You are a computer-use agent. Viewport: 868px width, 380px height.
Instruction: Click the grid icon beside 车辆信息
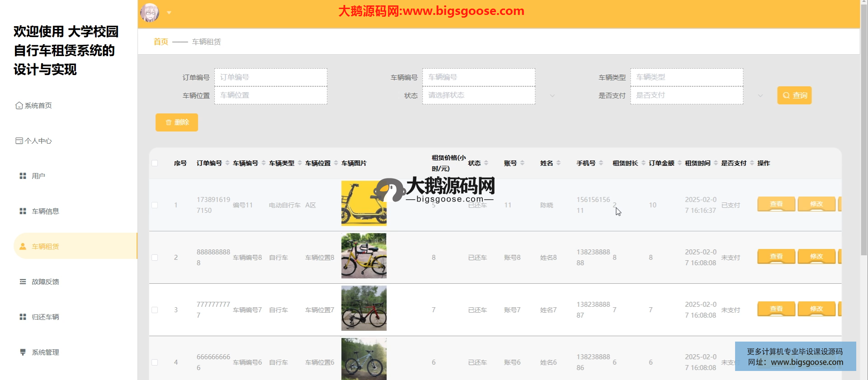point(23,211)
